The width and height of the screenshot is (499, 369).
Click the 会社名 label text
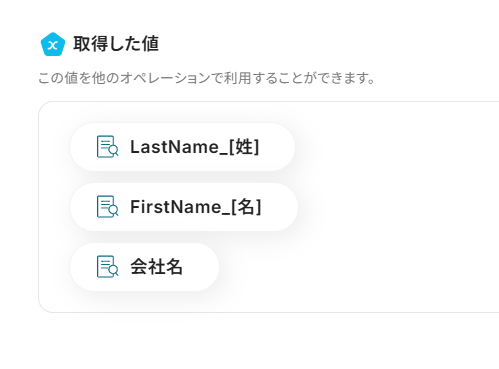156,267
